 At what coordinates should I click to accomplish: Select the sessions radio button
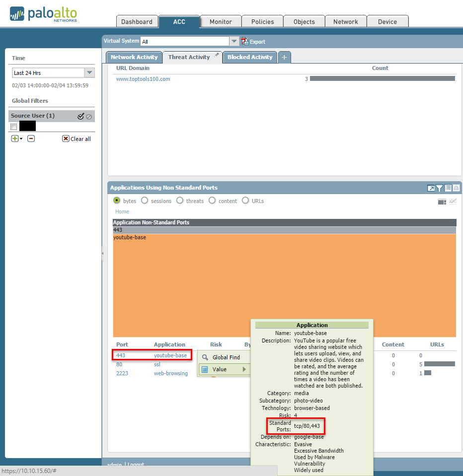click(x=145, y=201)
